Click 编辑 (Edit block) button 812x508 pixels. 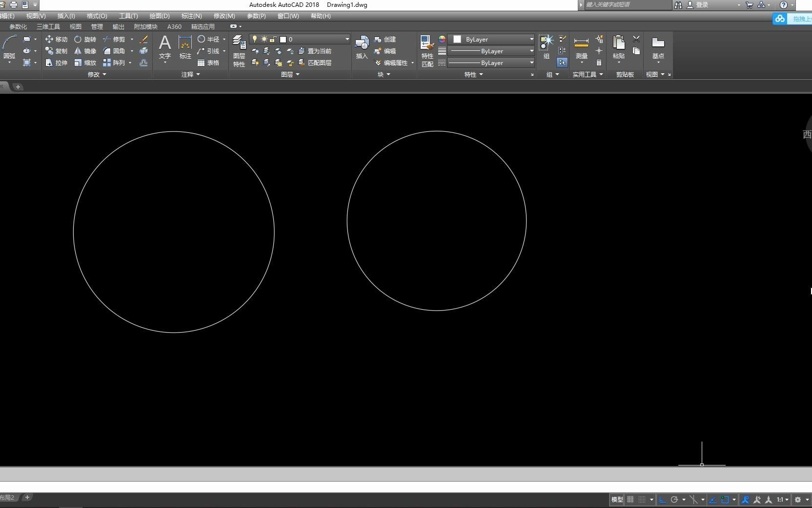[x=385, y=51]
